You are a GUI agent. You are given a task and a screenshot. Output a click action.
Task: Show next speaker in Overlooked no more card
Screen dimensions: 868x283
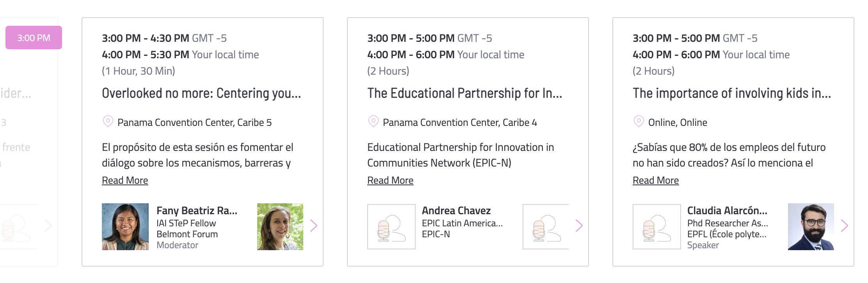coord(314,226)
